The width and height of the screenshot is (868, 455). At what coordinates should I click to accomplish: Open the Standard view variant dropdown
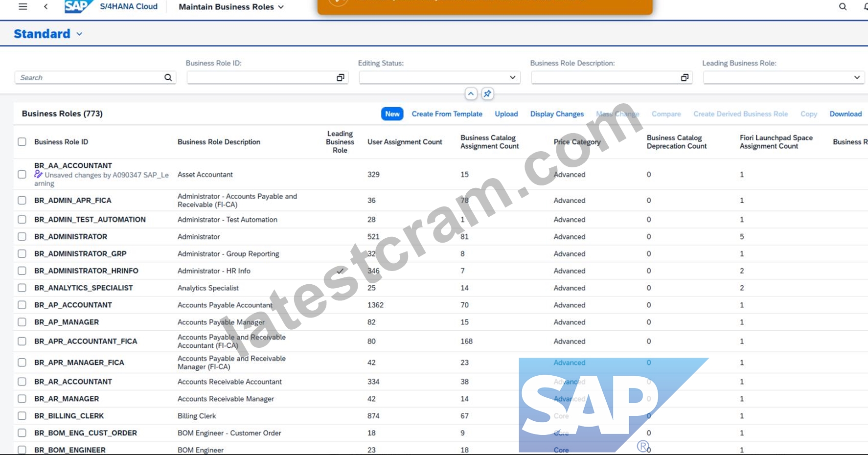79,34
